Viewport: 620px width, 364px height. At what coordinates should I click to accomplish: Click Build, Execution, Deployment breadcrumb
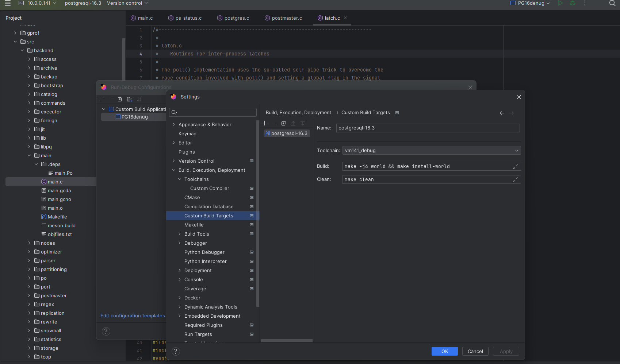point(298,113)
